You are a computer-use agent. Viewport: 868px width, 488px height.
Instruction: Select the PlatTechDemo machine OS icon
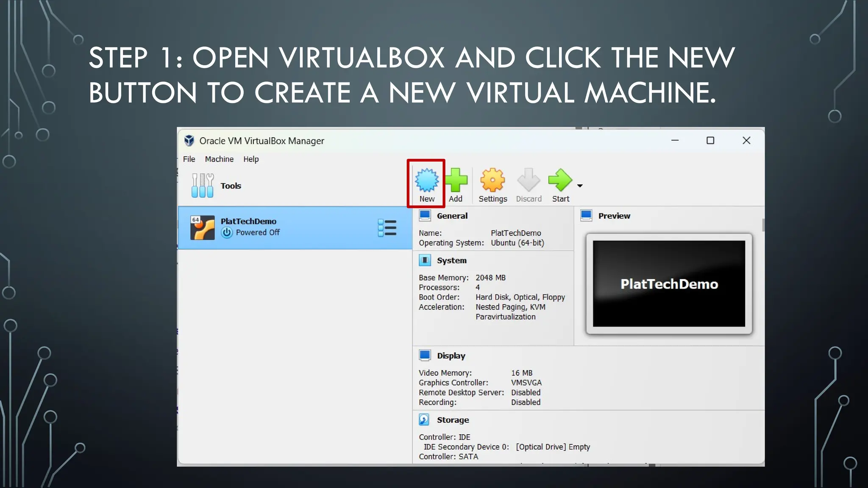click(x=202, y=227)
